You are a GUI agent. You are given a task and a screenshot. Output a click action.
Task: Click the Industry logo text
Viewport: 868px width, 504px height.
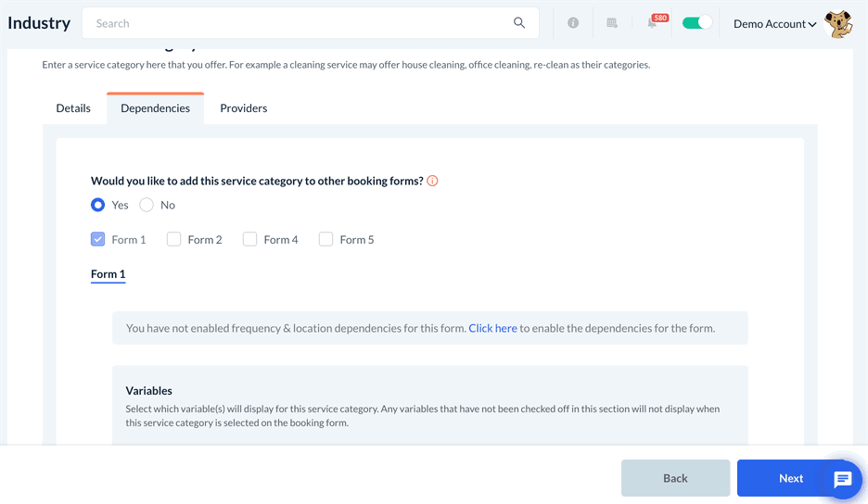point(39,23)
